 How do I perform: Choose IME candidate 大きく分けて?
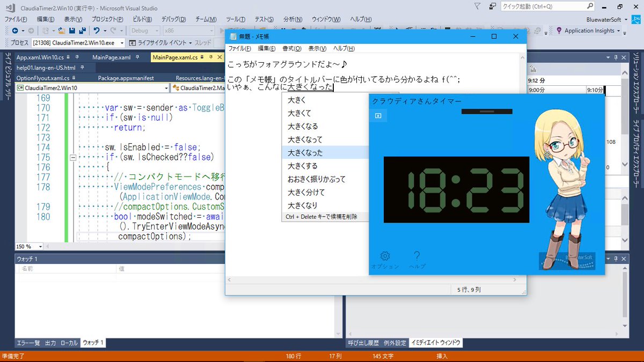325,192
